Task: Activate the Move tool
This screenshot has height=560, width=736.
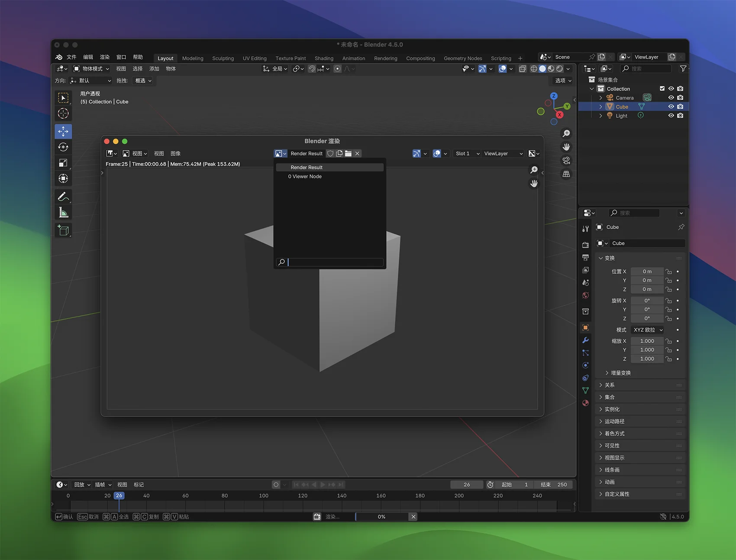Action: (x=63, y=131)
